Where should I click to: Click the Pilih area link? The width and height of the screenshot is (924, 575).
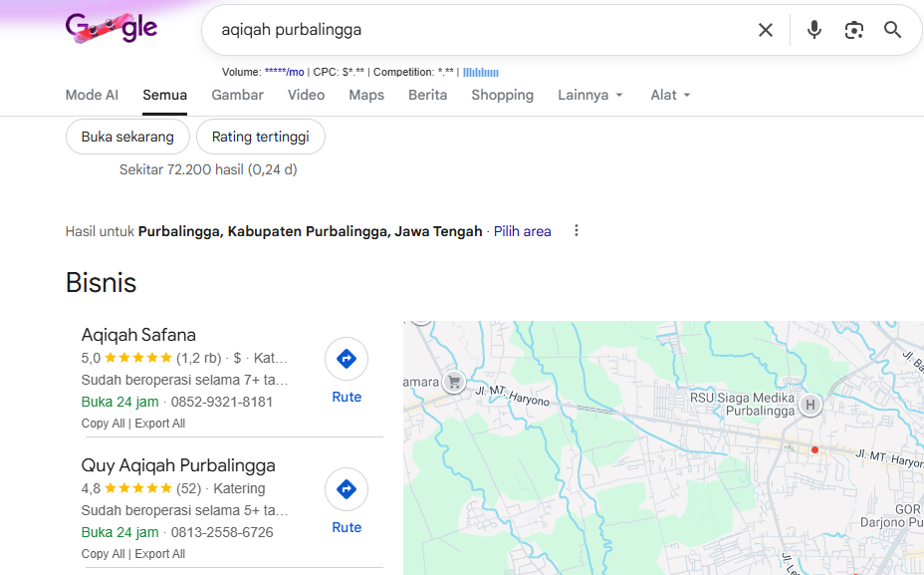pyautogui.click(x=522, y=230)
